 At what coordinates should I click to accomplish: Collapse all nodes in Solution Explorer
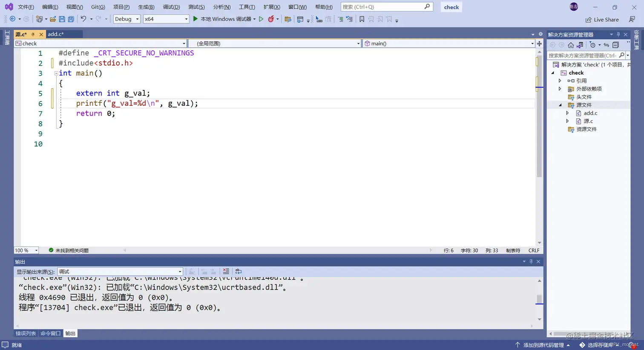pyautogui.click(x=615, y=45)
